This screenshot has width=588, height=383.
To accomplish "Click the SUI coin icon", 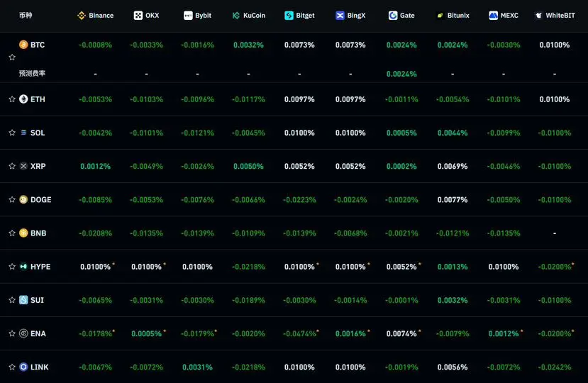I will (23, 300).
